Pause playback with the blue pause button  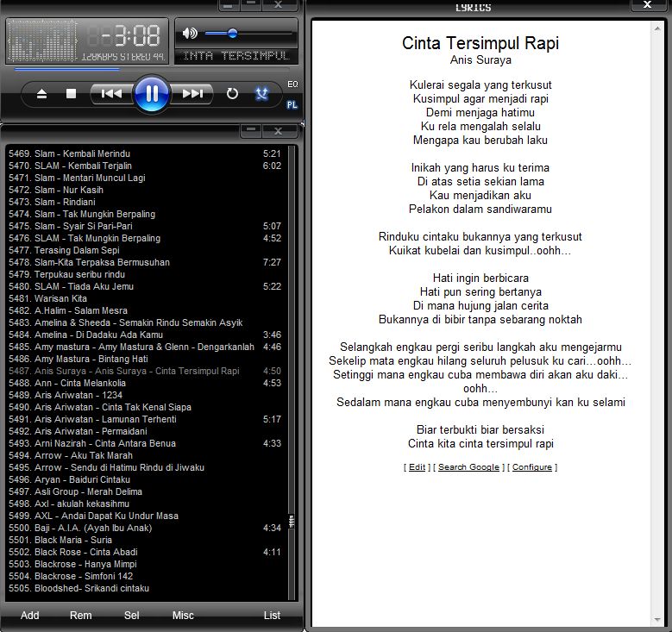tap(152, 93)
